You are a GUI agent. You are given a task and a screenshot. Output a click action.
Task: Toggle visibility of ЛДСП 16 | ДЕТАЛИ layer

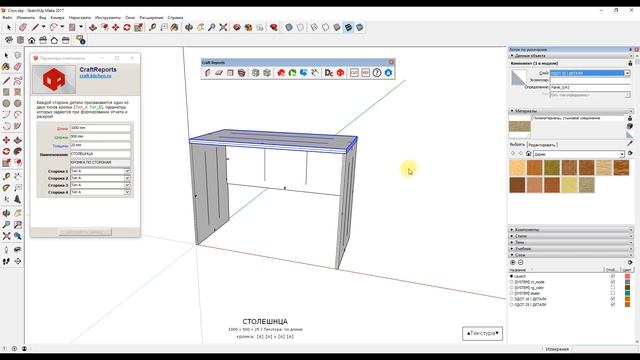pyautogui.click(x=613, y=299)
